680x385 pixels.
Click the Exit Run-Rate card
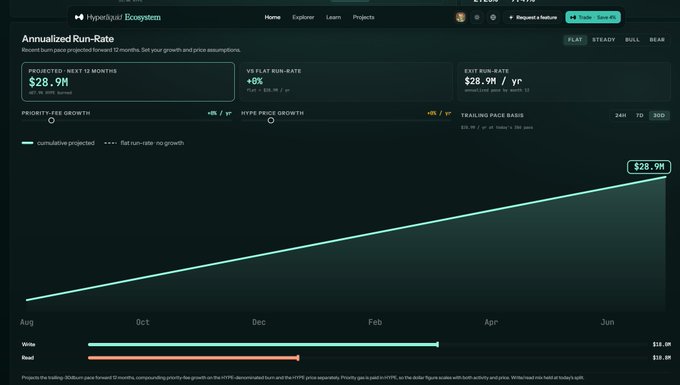click(564, 82)
